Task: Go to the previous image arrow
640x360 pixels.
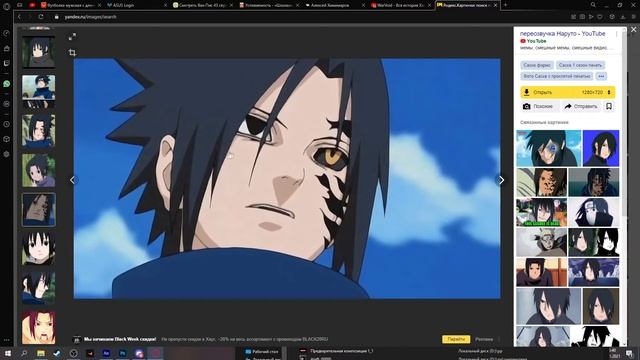Action: pyautogui.click(x=72, y=180)
